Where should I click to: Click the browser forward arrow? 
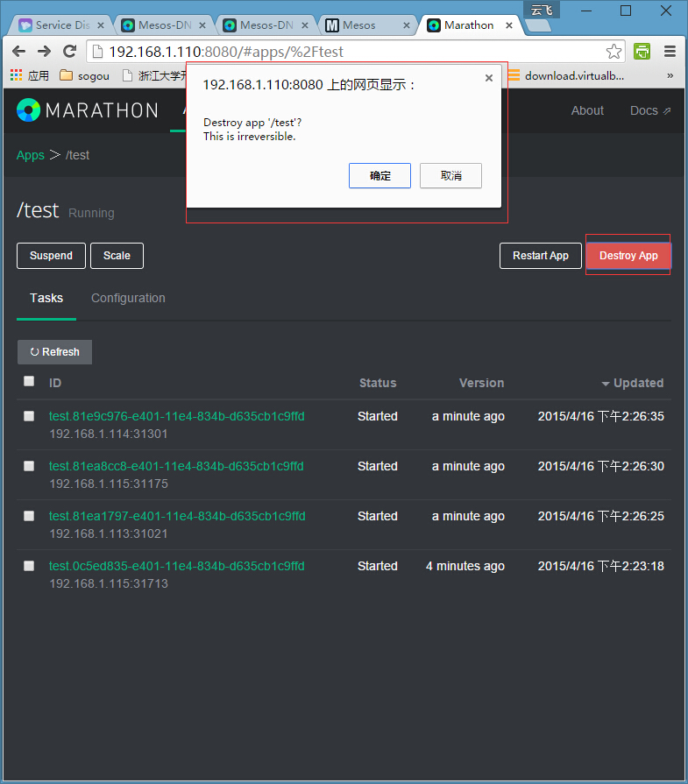[x=44, y=51]
